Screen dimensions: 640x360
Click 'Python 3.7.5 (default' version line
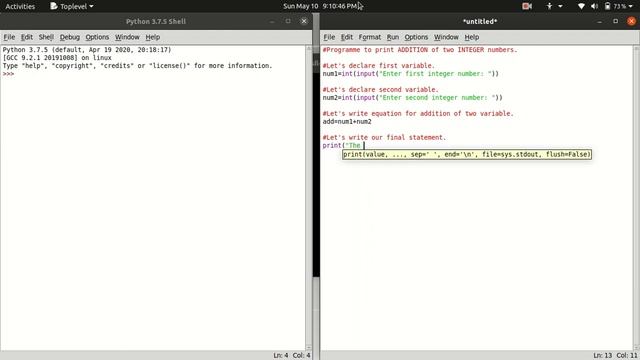pos(87,50)
